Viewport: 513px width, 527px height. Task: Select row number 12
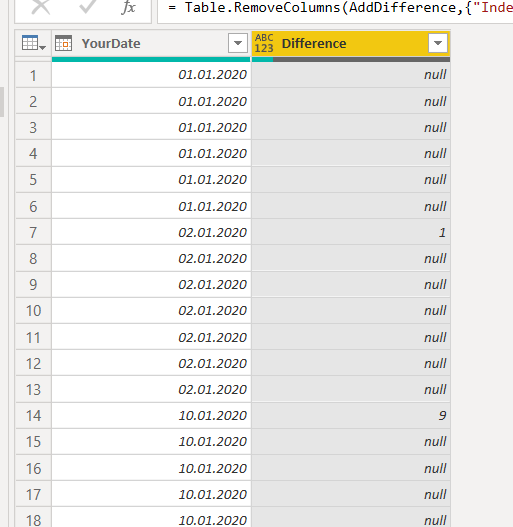[33, 363]
